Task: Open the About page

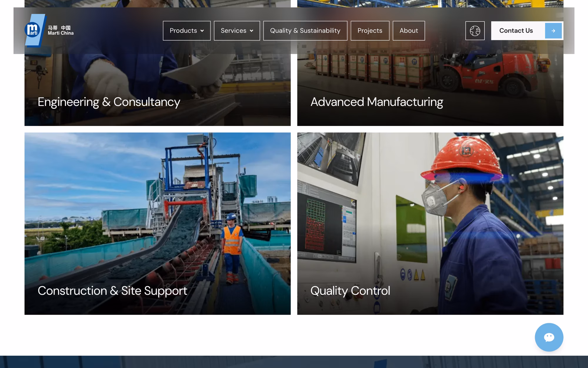Action: tap(409, 31)
